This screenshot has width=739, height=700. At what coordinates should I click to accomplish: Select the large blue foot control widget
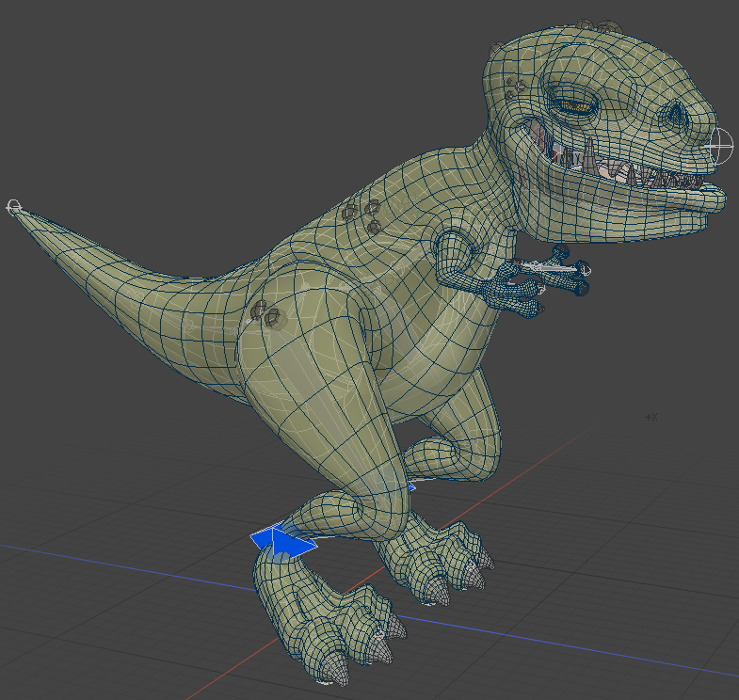tap(282, 541)
